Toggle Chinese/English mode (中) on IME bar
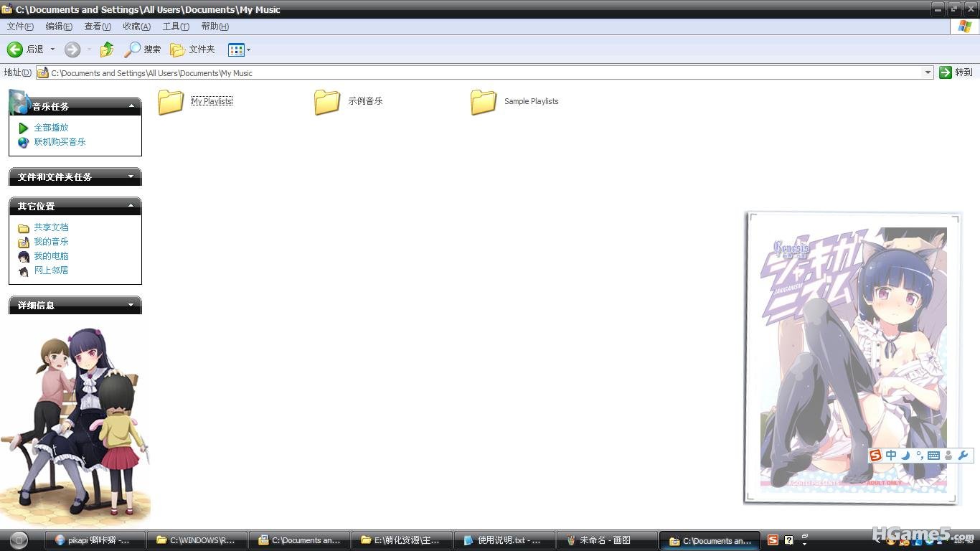980x551 pixels. tap(891, 456)
